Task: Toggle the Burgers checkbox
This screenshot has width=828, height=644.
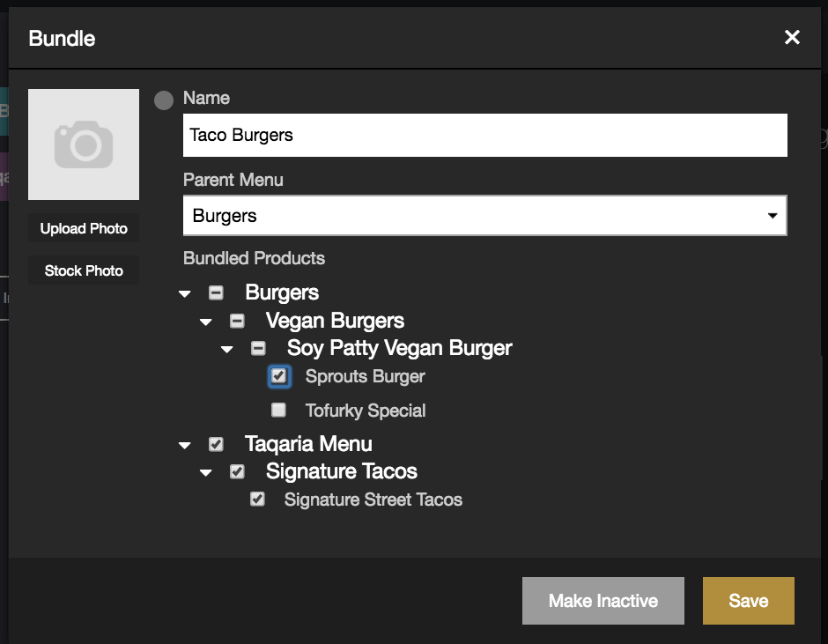Action: point(216,292)
